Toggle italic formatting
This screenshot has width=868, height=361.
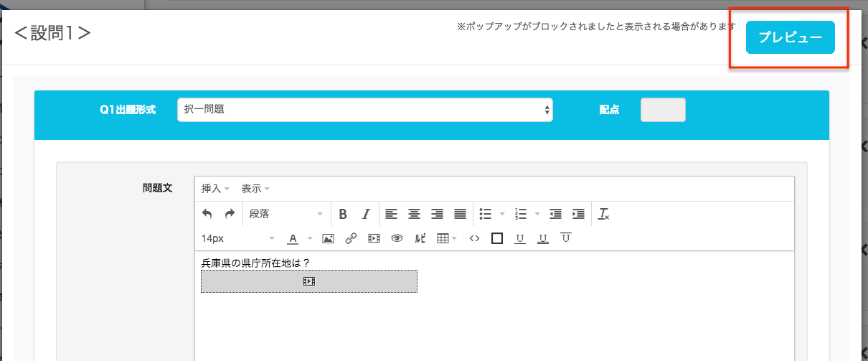tap(366, 214)
